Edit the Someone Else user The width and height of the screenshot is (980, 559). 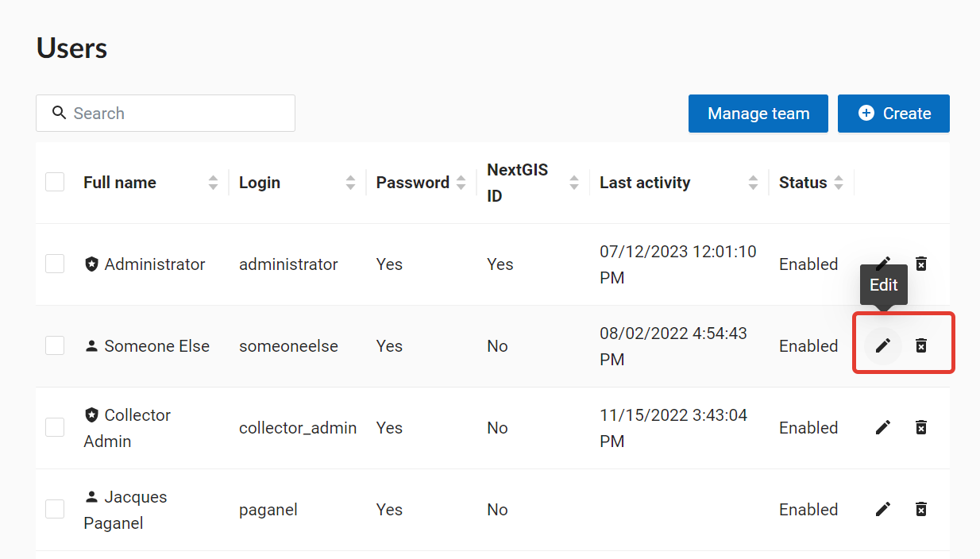click(883, 345)
